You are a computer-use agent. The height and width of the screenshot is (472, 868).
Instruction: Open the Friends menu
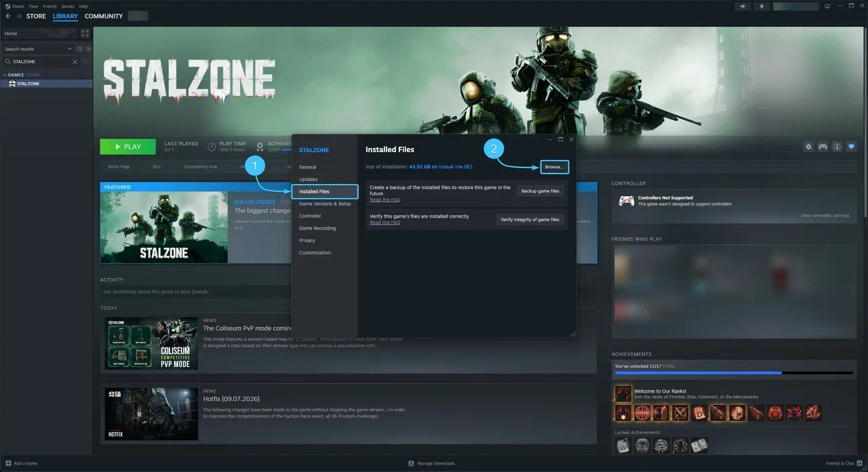[x=50, y=6]
